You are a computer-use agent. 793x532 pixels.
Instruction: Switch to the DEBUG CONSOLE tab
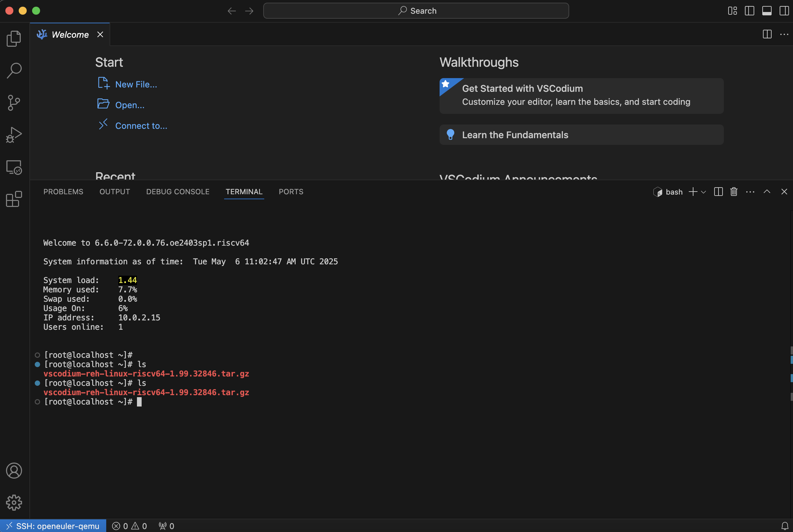click(178, 192)
